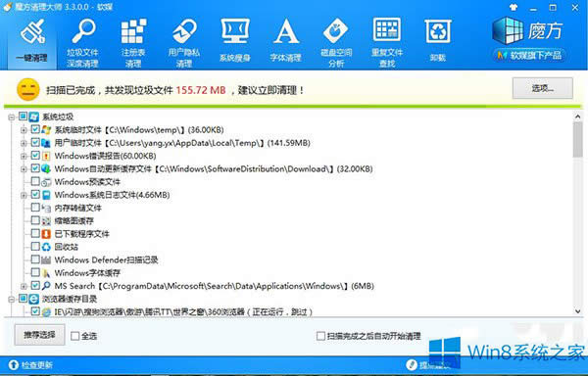Open the 磁盘空间分析 disk analyzer
The image size is (588, 376).
click(x=336, y=43)
